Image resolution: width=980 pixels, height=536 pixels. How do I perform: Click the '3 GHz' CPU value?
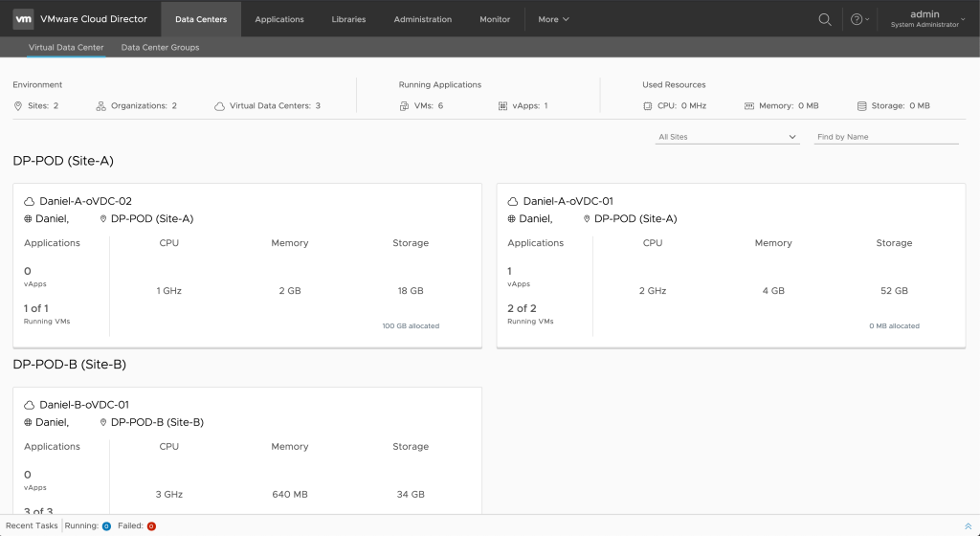coord(169,495)
